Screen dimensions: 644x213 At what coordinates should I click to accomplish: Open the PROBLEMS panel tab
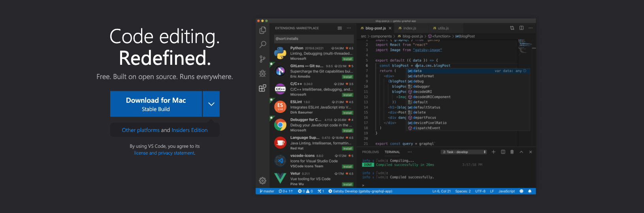pyautogui.click(x=370, y=152)
